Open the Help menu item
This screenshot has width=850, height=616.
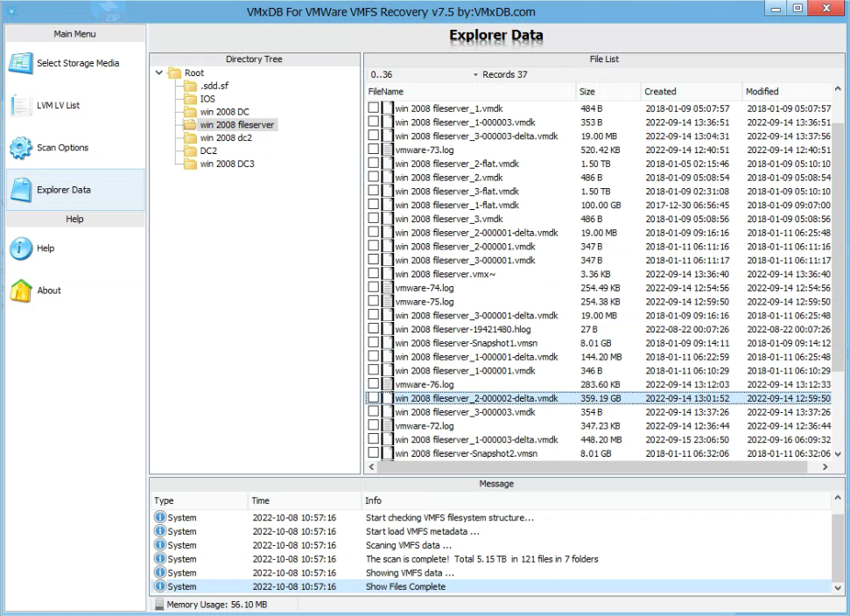click(x=75, y=248)
